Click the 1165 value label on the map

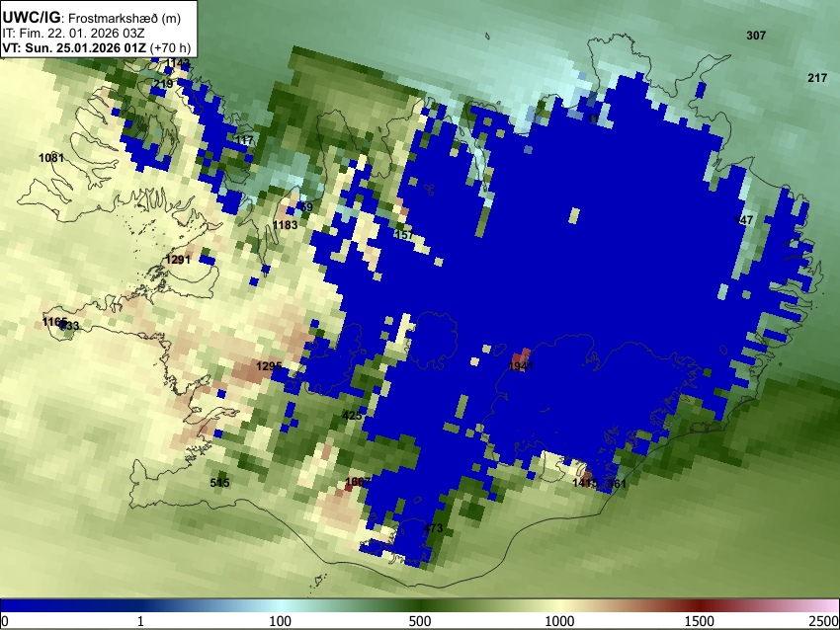click(x=54, y=322)
